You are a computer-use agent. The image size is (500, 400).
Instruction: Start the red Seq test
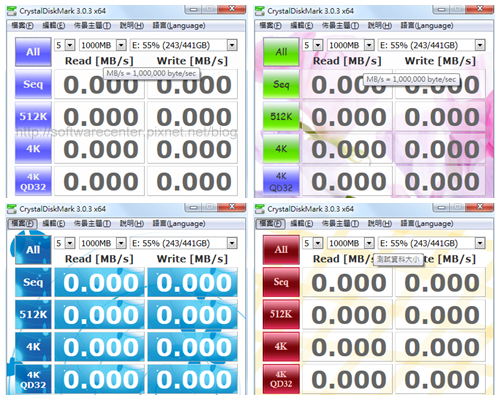pyautogui.click(x=281, y=282)
